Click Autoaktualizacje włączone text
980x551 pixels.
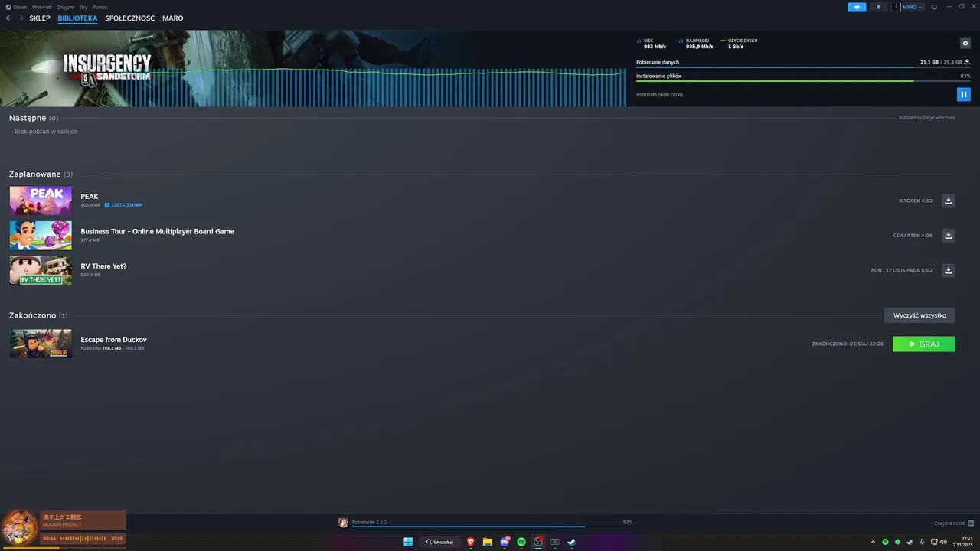click(x=927, y=118)
